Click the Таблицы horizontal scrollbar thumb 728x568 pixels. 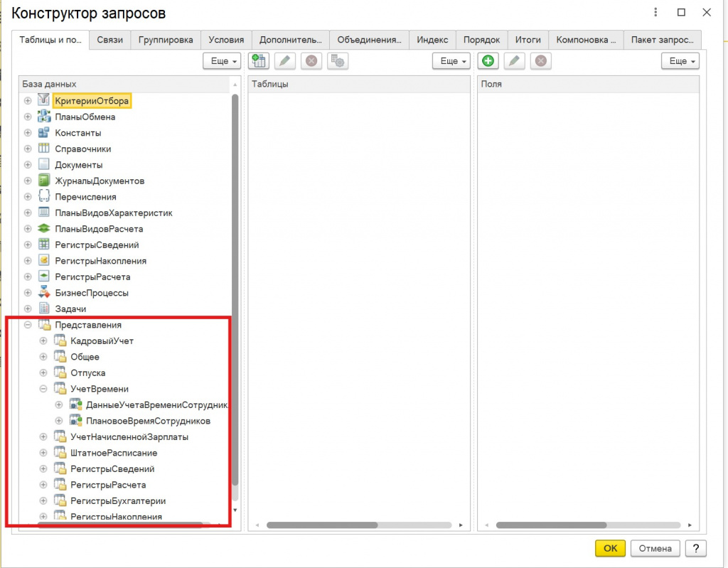pyautogui.click(x=322, y=525)
